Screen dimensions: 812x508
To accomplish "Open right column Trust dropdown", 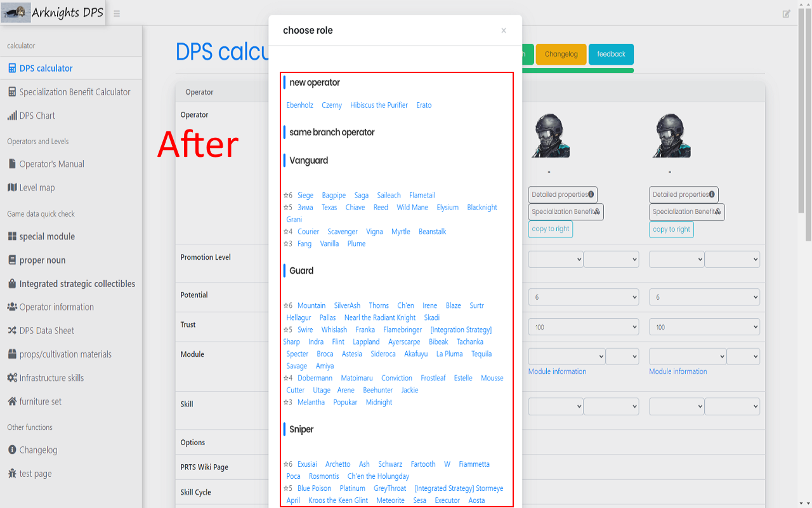I will [x=704, y=327].
